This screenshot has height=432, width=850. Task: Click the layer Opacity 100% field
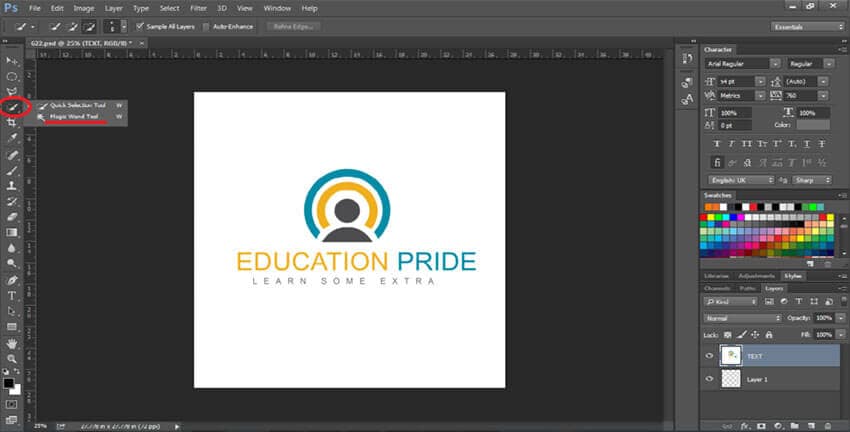click(823, 318)
